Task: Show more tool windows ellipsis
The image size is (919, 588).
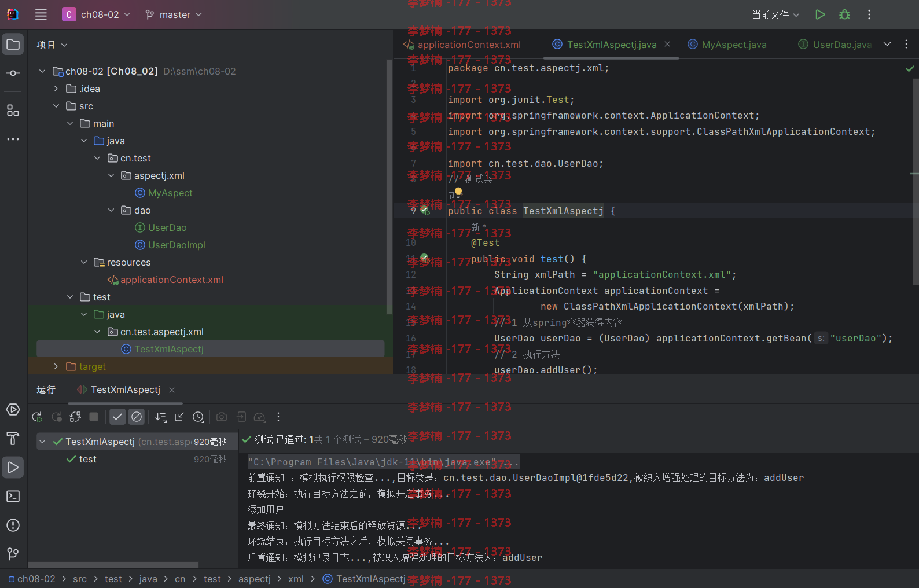Action: pos(13,139)
